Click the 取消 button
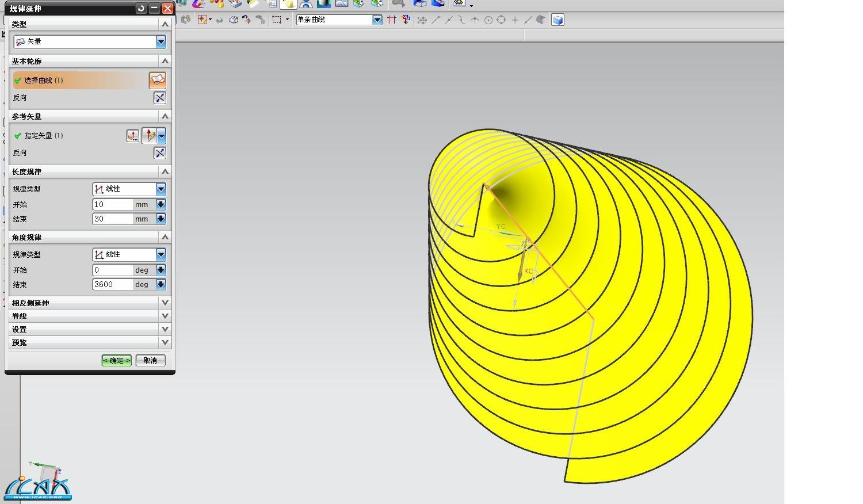 pos(150,360)
